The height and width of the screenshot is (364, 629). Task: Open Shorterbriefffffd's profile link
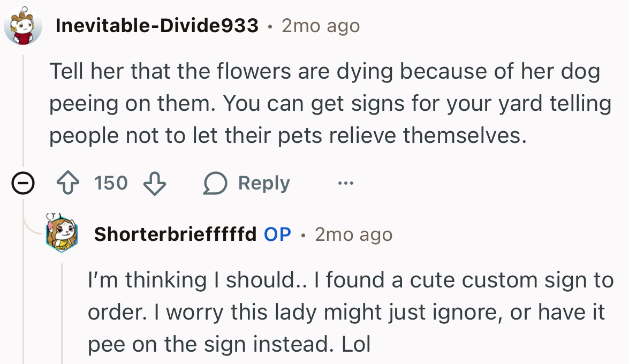(177, 233)
